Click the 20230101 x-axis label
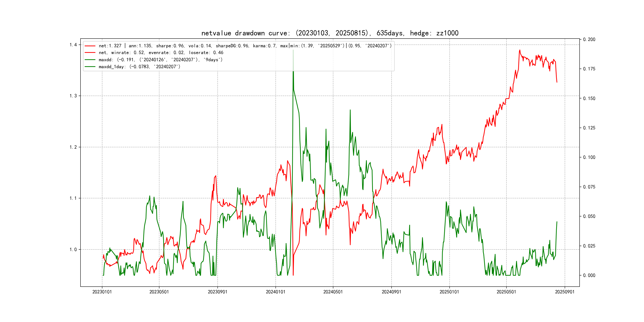 [102, 292]
